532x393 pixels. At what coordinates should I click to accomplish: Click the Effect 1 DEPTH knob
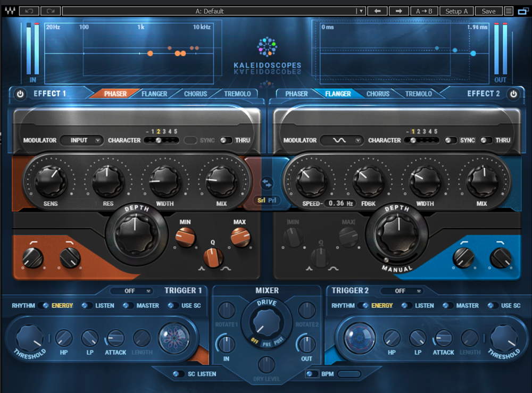tap(136, 234)
